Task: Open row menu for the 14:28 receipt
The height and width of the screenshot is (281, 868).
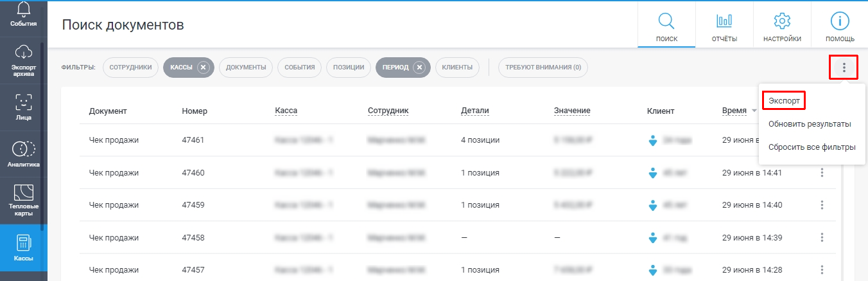Action: tap(822, 269)
